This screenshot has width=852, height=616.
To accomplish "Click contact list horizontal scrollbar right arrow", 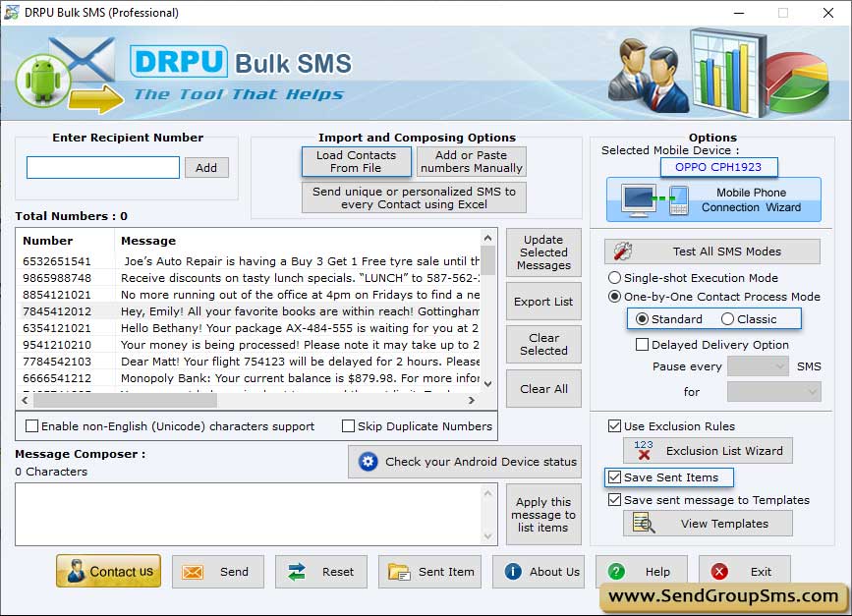I will pos(472,400).
